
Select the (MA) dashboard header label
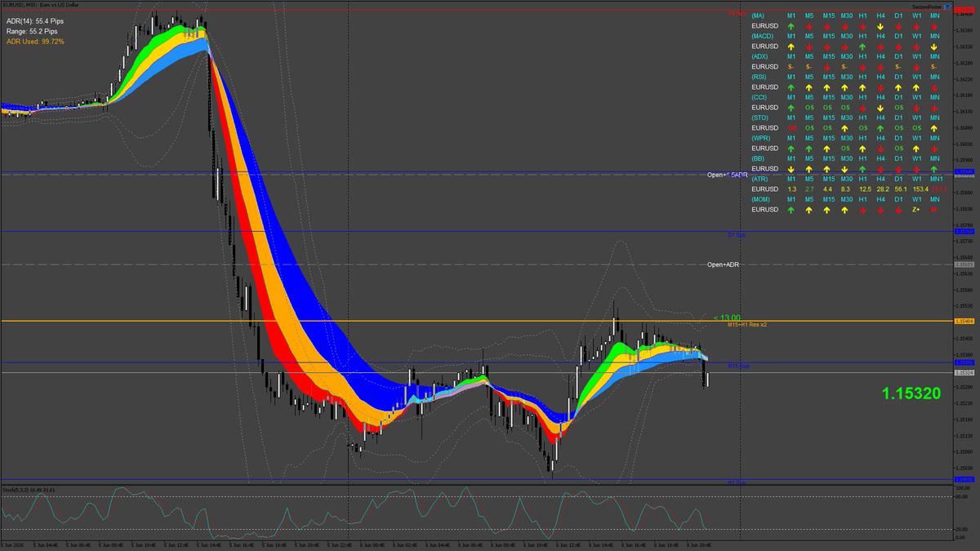[759, 16]
